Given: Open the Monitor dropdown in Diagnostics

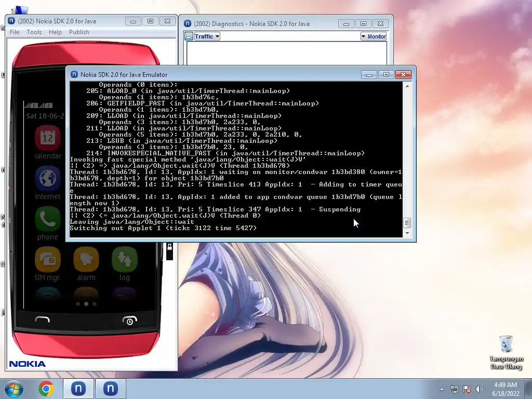Looking at the screenshot, I should [x=373, y=36].
